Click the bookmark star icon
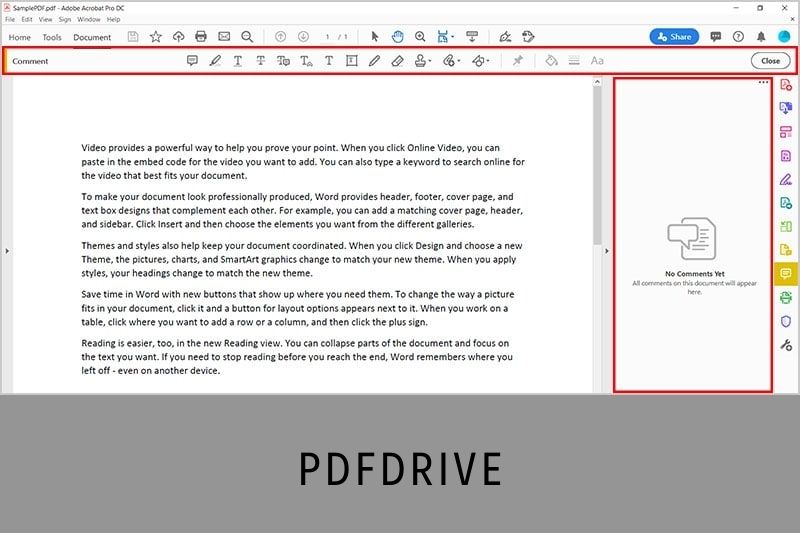Viewport: 800px width, 533px height. pyautogui.click(x=156, y=37)
